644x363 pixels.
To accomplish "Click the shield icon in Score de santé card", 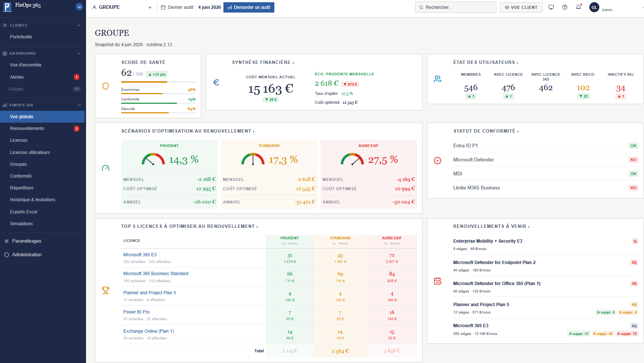I will pyautogui.click(x=106, y=86).
